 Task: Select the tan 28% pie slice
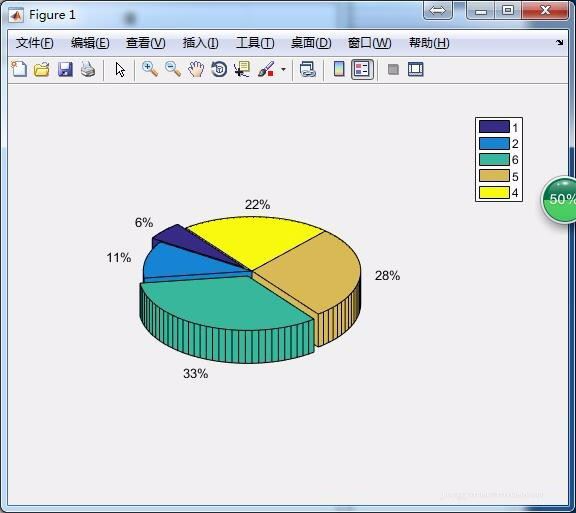(312, 272)
